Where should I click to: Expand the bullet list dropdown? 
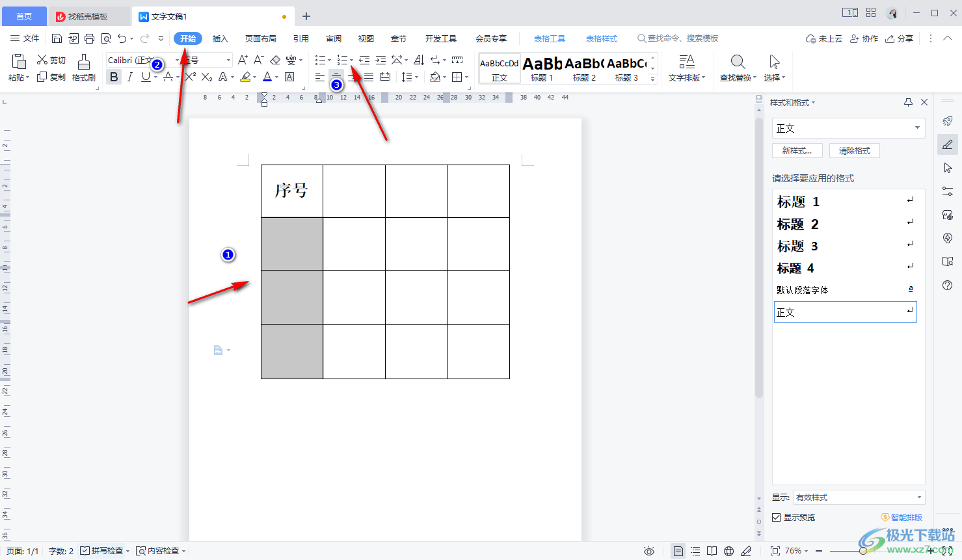pyautogui.click(x=329, y=60)
